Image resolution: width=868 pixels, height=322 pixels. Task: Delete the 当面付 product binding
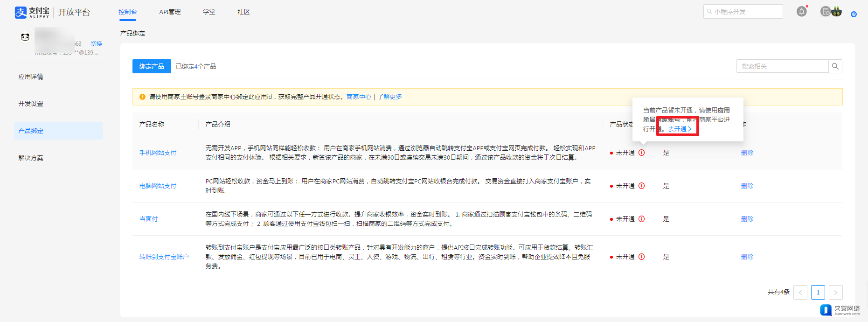click(747, 219)
